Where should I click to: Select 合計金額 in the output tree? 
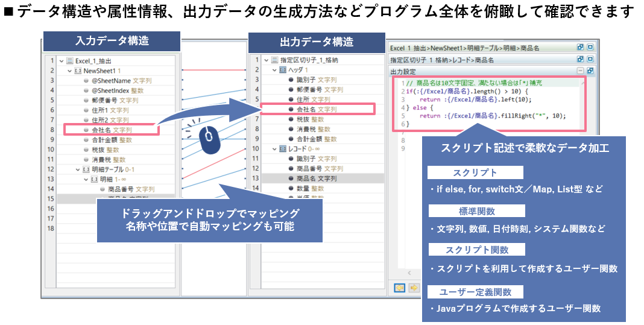[x=317, y=139]
